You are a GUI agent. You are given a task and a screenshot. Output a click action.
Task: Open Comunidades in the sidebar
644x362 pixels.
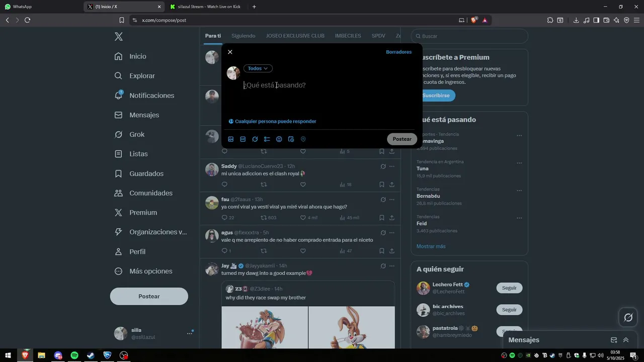[x=143, y=193]
